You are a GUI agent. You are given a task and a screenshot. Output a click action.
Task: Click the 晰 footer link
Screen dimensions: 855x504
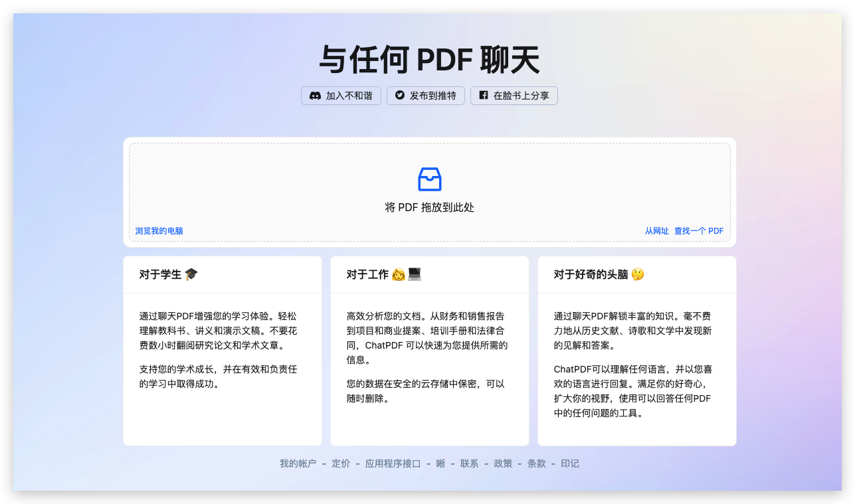(440, 463)
